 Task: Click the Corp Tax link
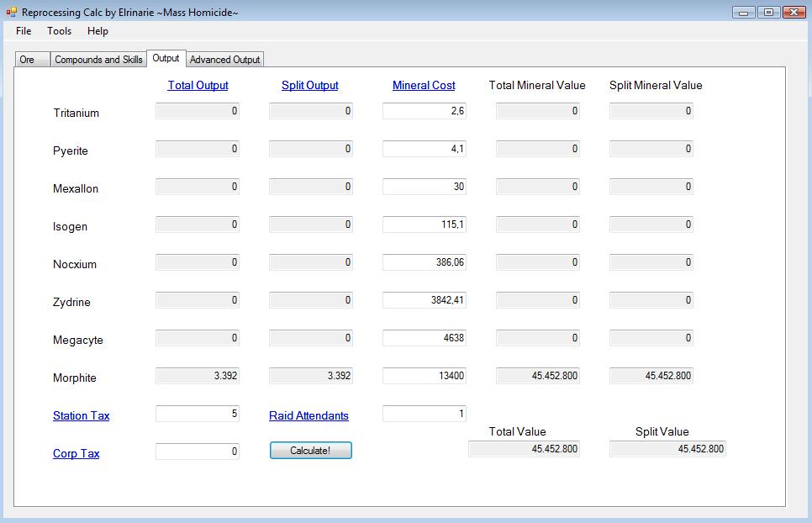click(76, 453)
